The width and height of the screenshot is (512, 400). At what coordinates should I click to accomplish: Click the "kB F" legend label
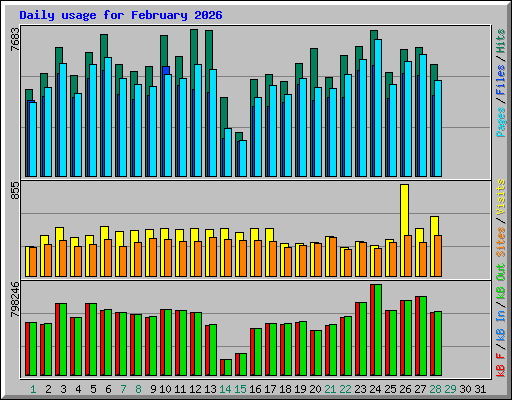coord(501,365)
